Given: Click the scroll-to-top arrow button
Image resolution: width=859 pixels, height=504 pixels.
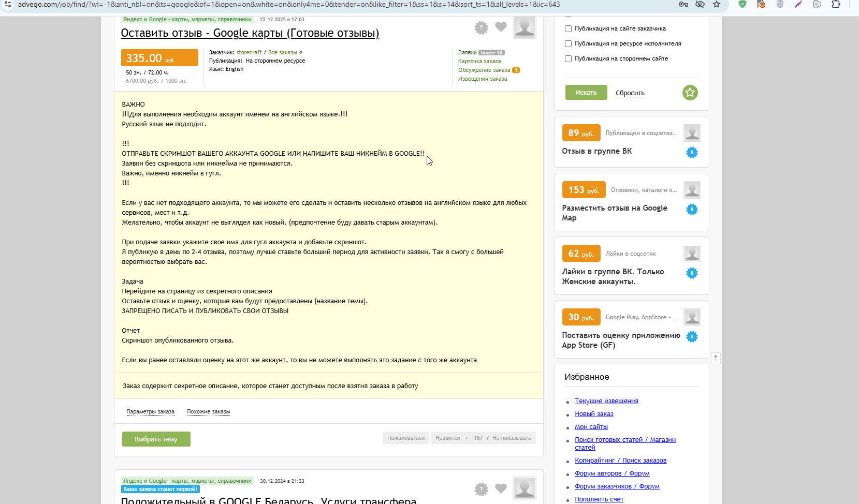Looking at the screenshot, I should [716, 358].
